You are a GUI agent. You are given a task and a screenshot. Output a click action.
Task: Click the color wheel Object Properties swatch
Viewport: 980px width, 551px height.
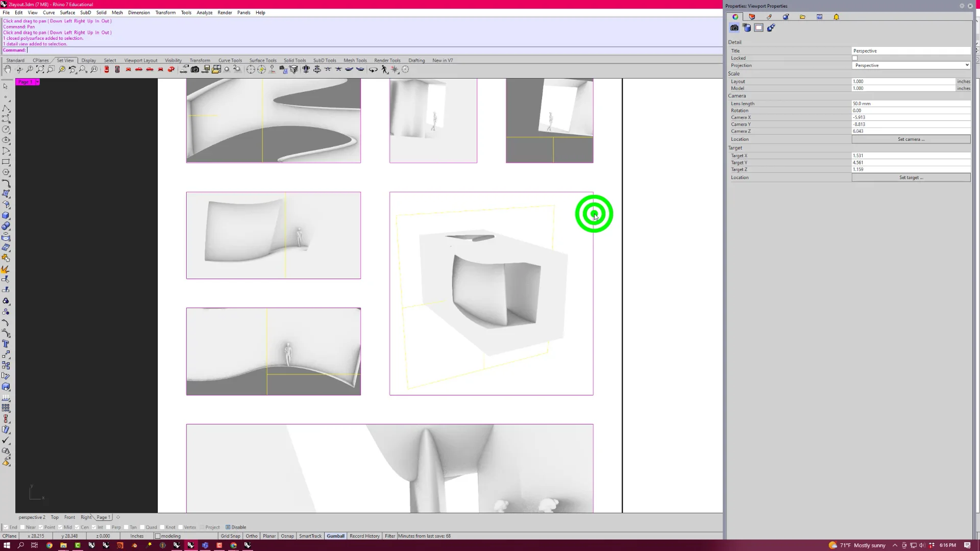[x=736, y=17]
